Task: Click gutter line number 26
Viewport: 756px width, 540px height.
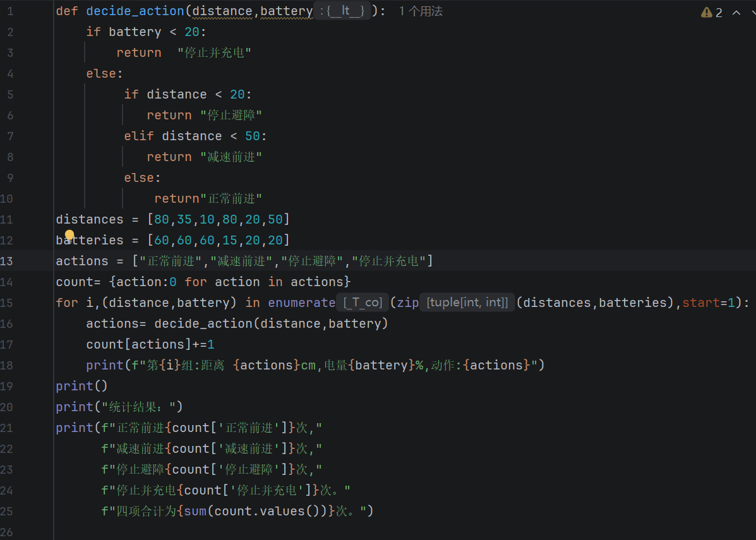Action: 7,532
